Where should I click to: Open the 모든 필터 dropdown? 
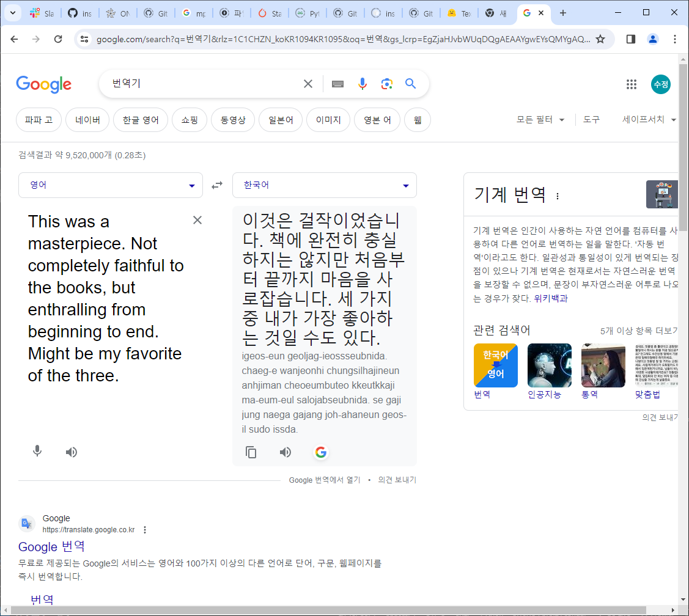tap(540, 120)
